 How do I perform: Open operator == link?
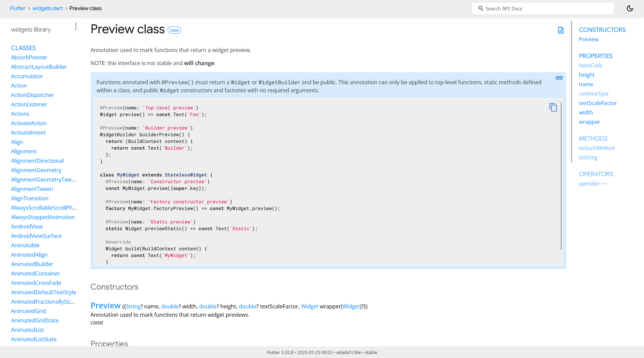tap(593, 184)
